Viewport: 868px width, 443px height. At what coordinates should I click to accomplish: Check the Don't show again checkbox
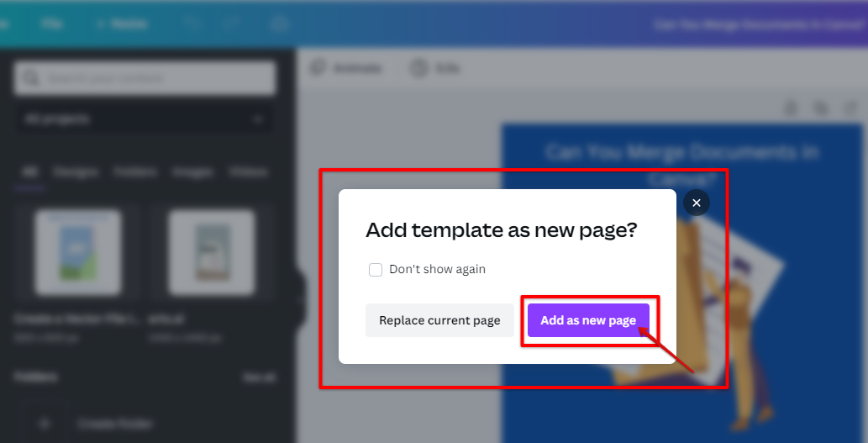(x=376, y=270)
